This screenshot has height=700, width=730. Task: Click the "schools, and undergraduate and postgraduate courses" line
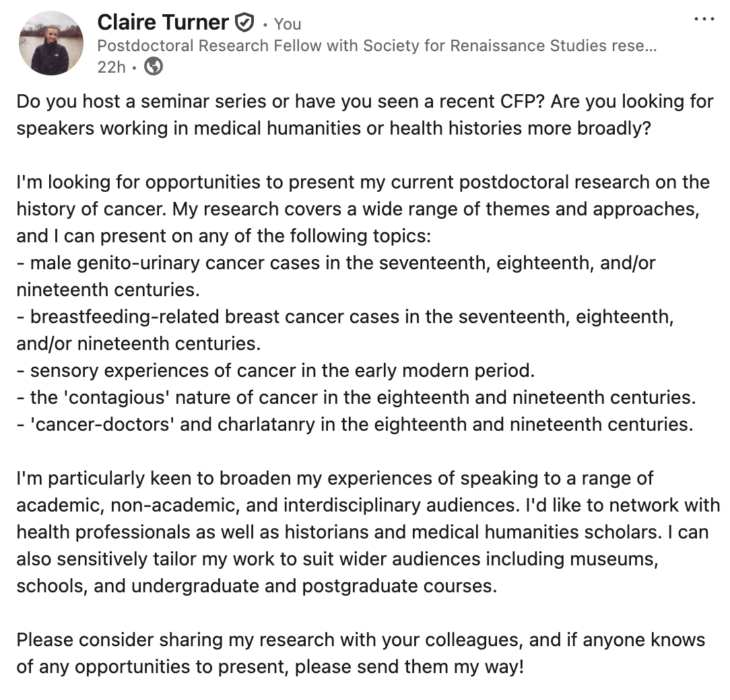(x=257, y=586)
